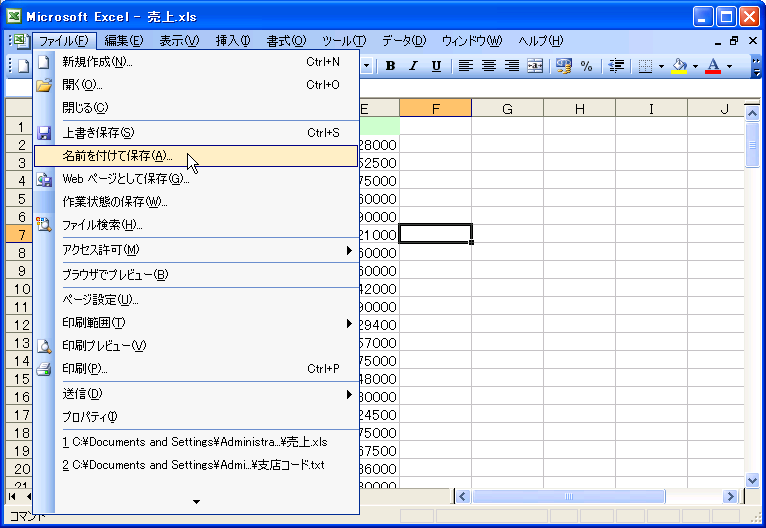
Task: Expand アクセス許可(M) submenu
Action: (196, 250)
